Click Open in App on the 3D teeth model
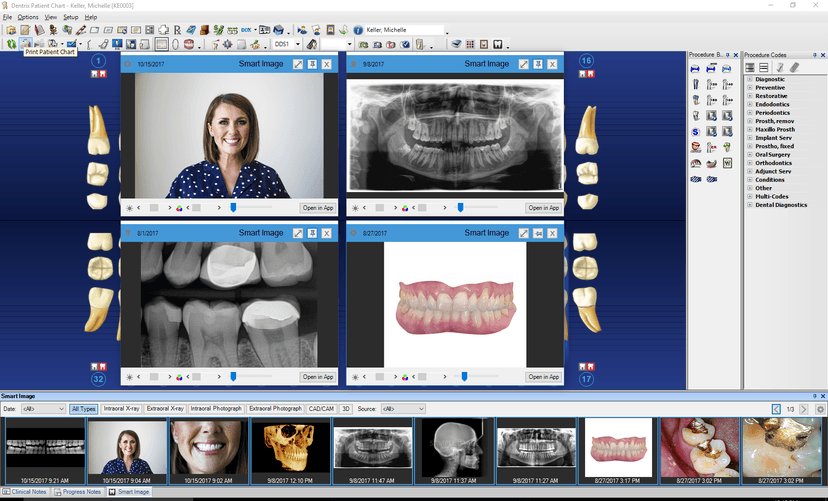The height and width of the screenshot is (501, 828). click(543, 377)
